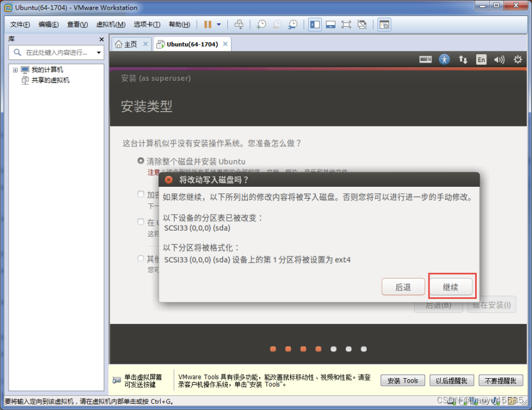Toggle the library sidebar view icon

(x=315, y=24)
